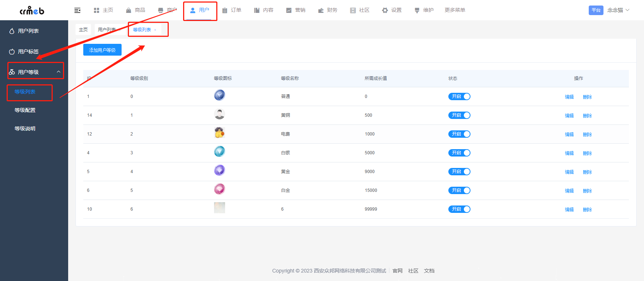Toggle status switch for 黄金 level
Image resolution: width=644 pixels, height=281 pixels.
coord(459,172)
